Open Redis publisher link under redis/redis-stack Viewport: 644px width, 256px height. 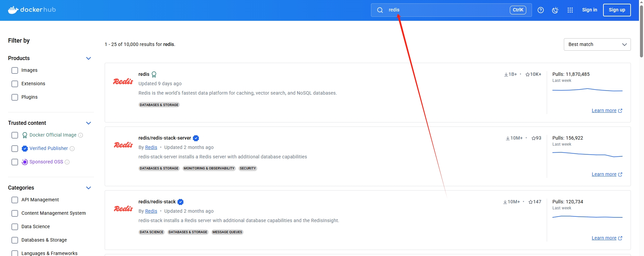click(151, 211)
